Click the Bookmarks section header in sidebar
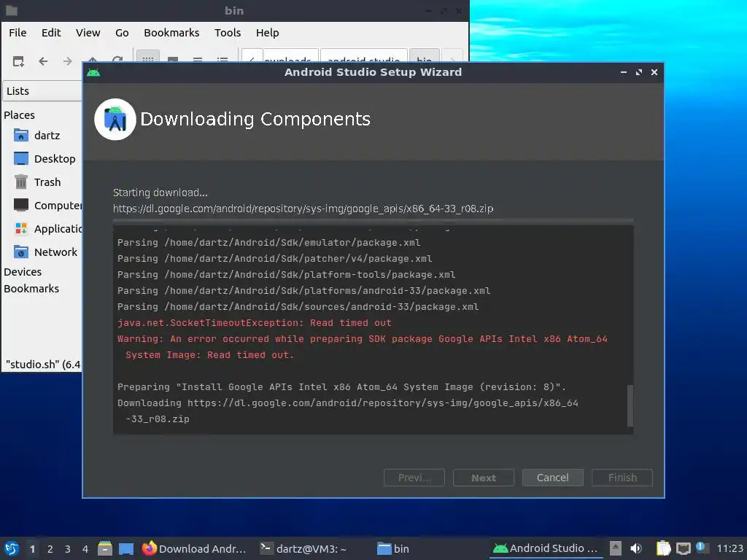Image resolution: width=747 pixels, height=560 pixels. click(31, 289)
